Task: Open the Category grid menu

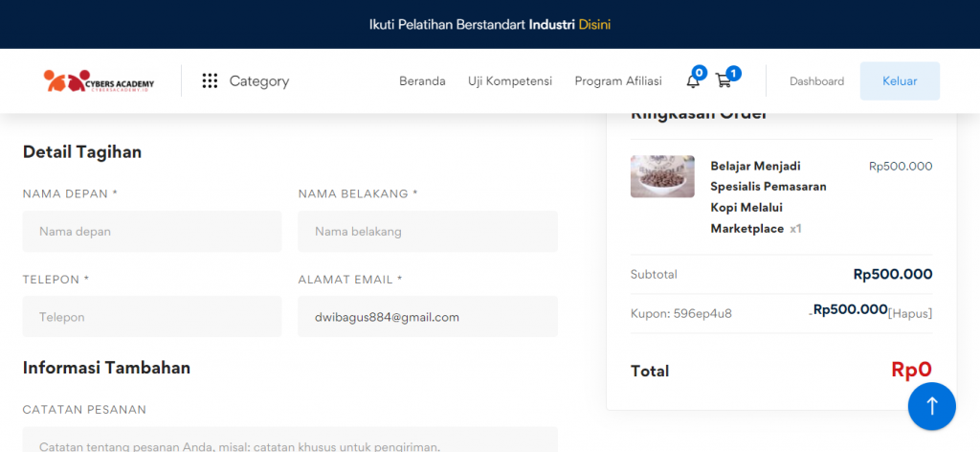Action: pos(246,81)
